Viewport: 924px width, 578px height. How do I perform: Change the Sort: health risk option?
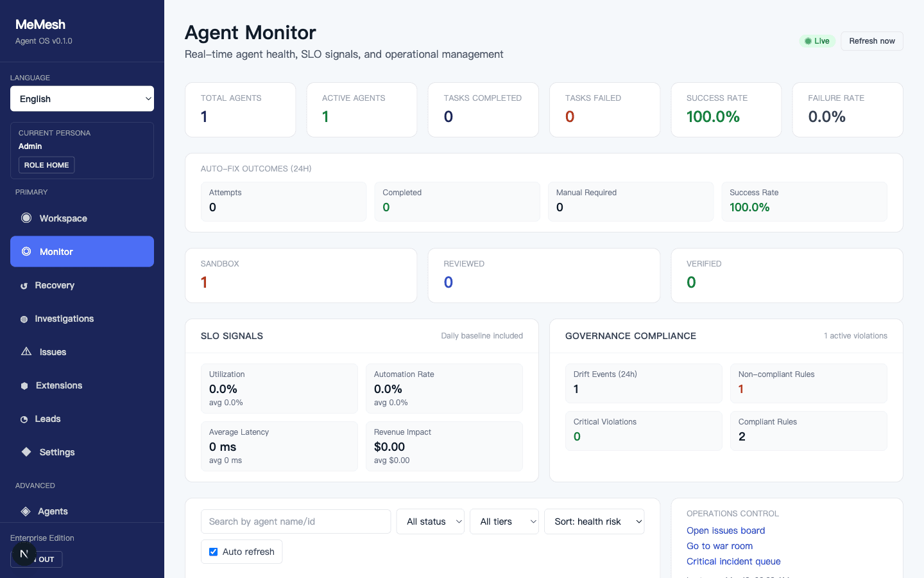click(x=594, y=521)
